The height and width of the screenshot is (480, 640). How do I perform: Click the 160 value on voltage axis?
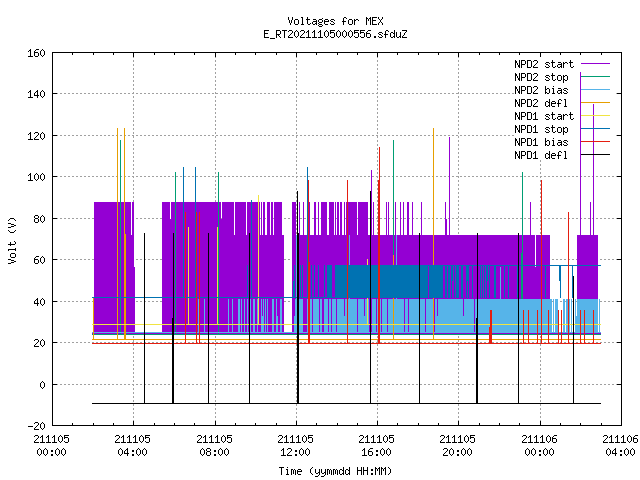[36, 53]
